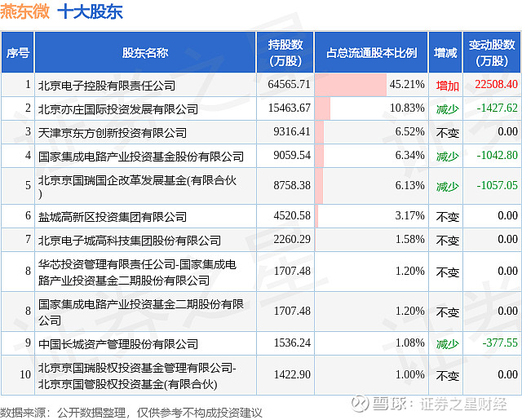This screenshot has height=420, width=522.
Task: Click holdings value 9059.54
Action: pos(292,155)
